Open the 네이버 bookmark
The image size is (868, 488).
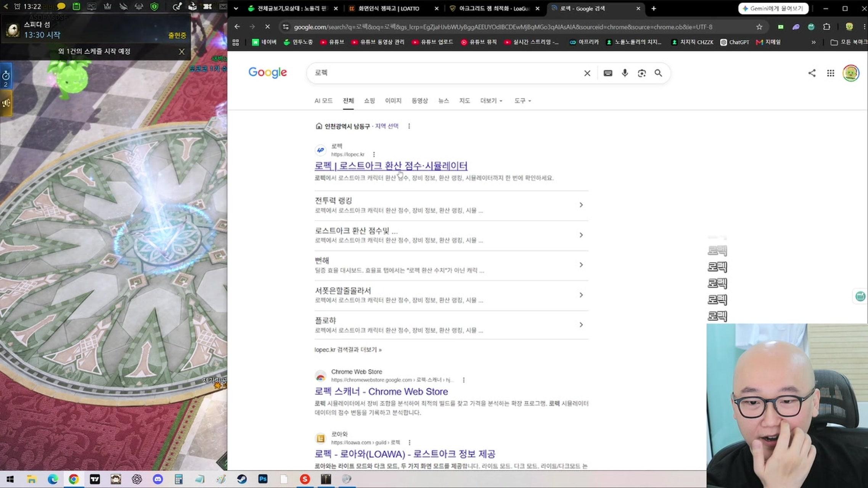pos(264,42)
